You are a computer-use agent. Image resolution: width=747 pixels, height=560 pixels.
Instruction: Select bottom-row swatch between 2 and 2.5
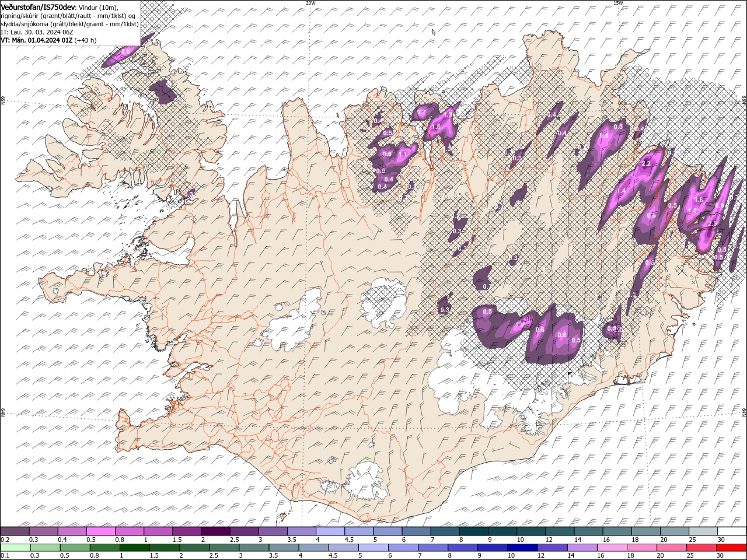(x=194, y=548)
